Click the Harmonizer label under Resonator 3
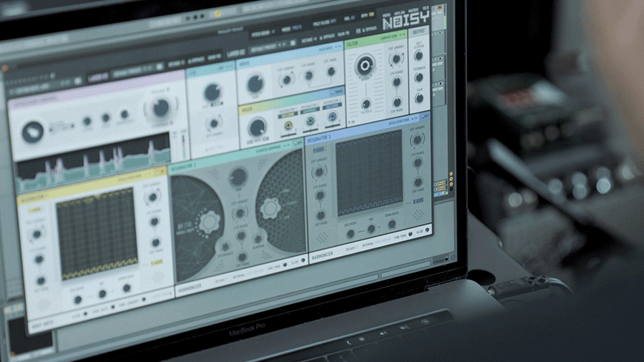This screenshot has width=644, height=362. 323,256
